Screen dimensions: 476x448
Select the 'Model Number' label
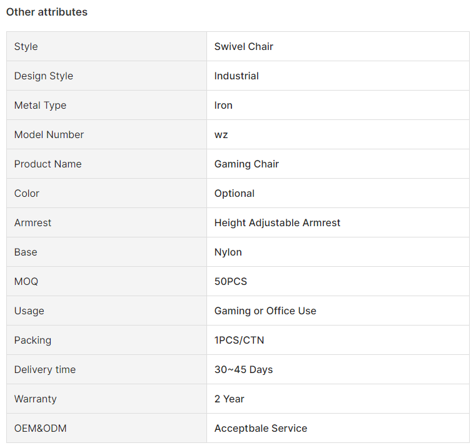tap(49, 135)
